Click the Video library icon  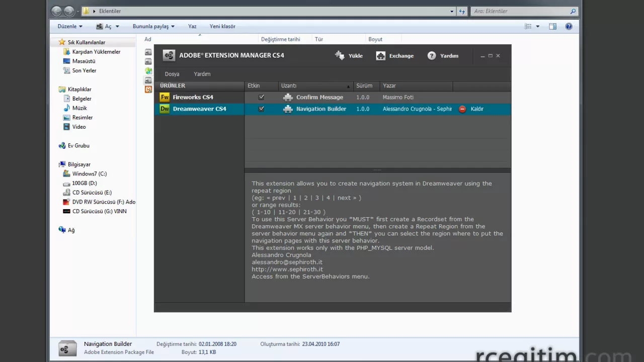[66, 127]
